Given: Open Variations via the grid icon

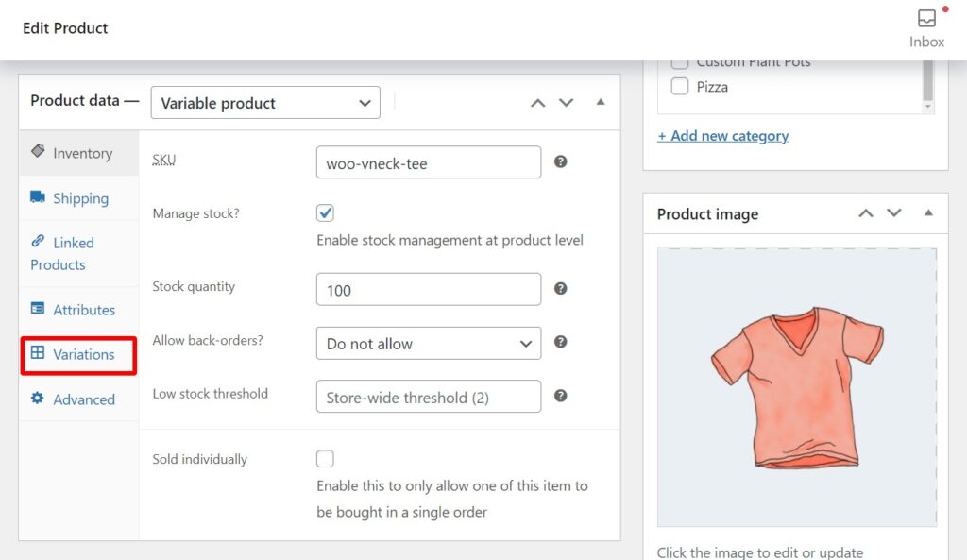Looking at the screenshot, I should pyautogui.click(x=38, y=354).
